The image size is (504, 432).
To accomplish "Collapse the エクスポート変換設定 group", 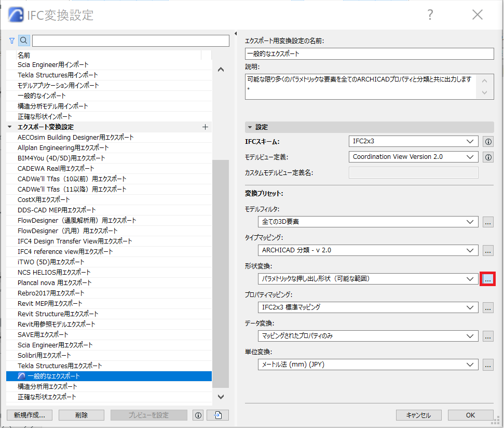I will pos(10,127).
